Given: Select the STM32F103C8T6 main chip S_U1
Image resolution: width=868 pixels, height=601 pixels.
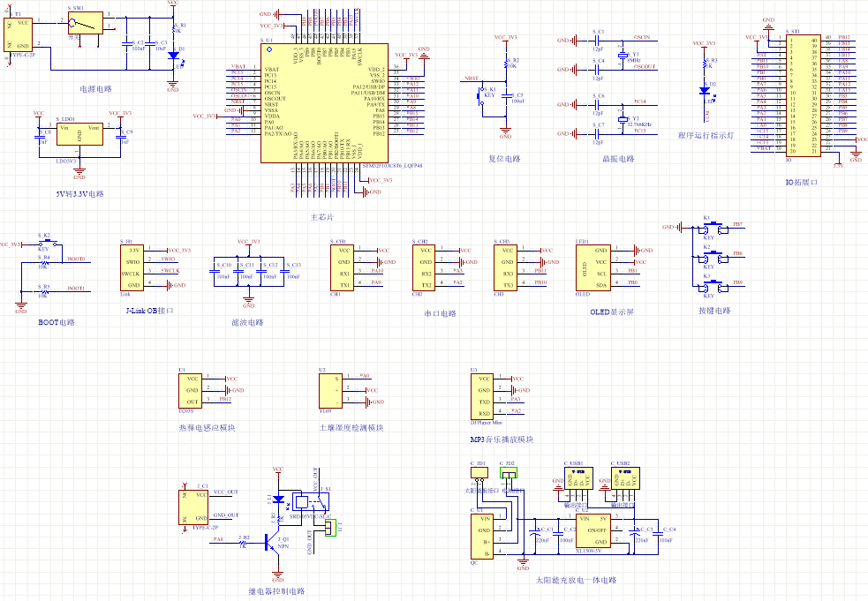Looking at the screenshot, I should [324, 103].
